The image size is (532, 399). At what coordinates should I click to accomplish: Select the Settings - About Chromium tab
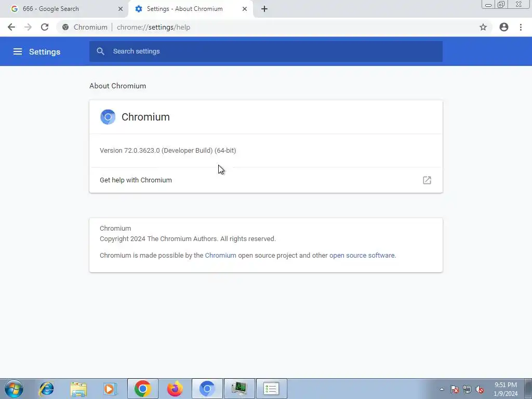click(x=191, y=9)
